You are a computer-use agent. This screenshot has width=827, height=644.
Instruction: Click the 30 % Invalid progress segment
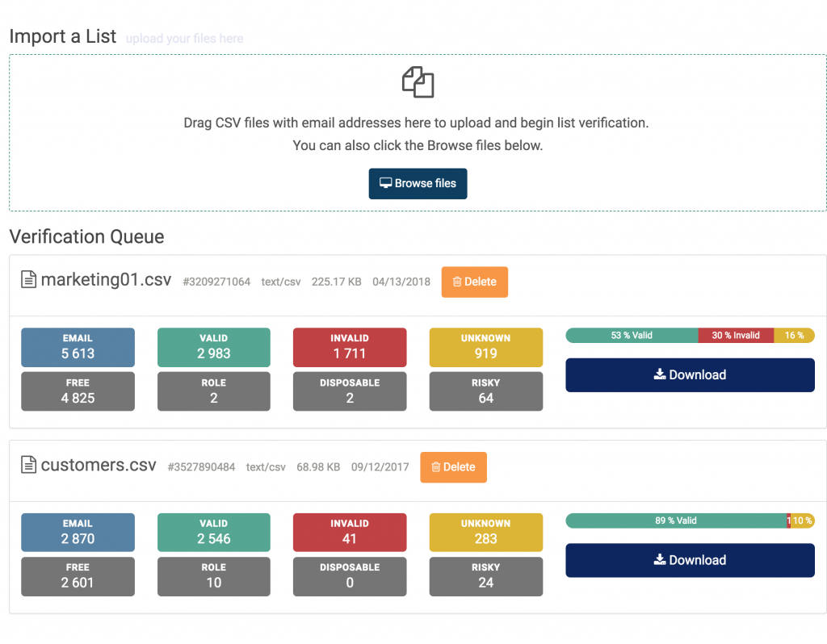[736, 336]
